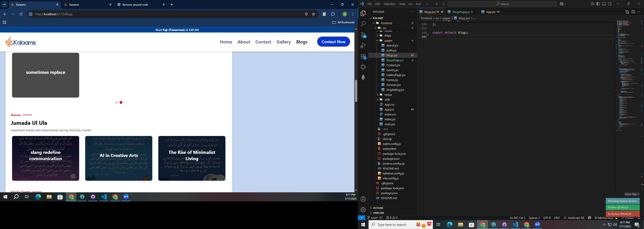Open Source Control view with 34 changes badge
The width and height of the screenshot is (644, 229).
pos(363,35)
